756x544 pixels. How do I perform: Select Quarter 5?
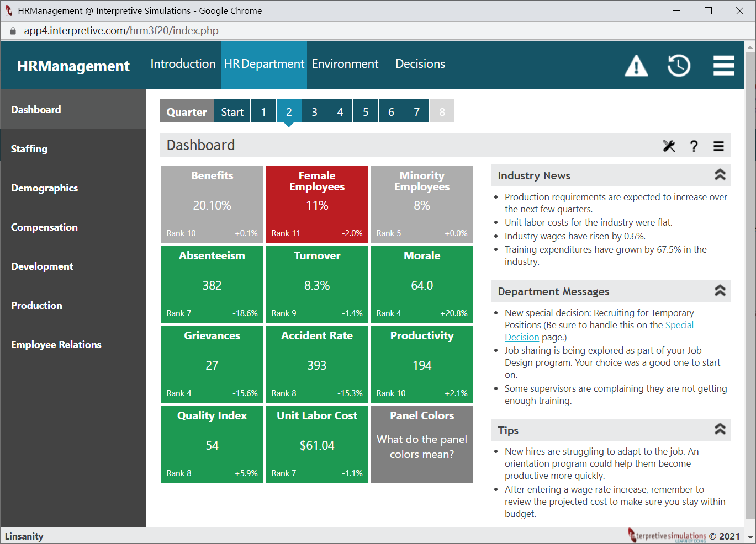point(366,111)
